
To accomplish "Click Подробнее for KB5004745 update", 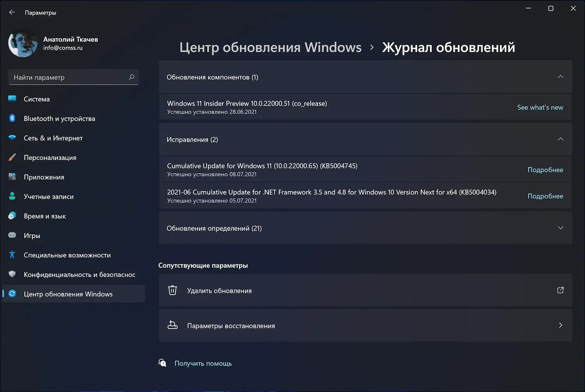I will (x=545, y=170).
